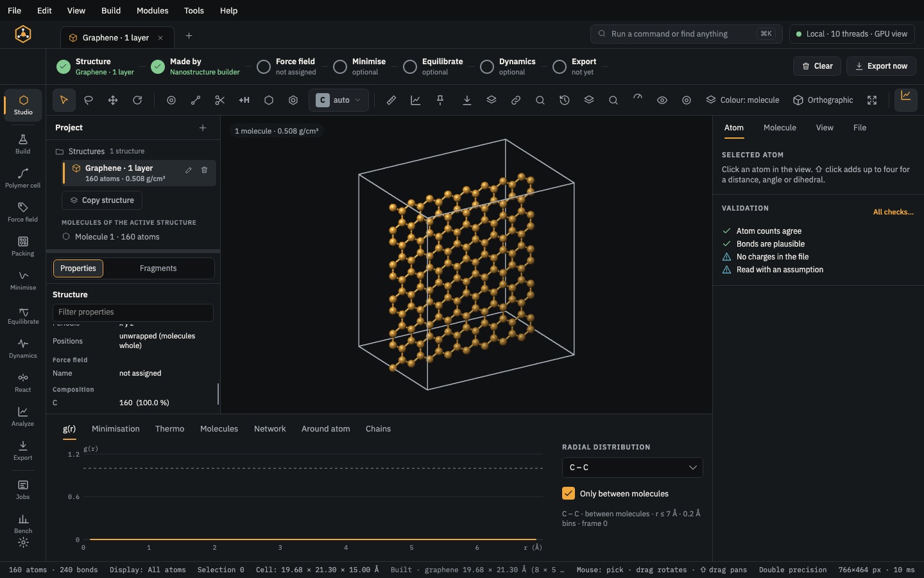Open Bench in the left sidebar
The image size is (924, 578).
click(x=23, y=523)
